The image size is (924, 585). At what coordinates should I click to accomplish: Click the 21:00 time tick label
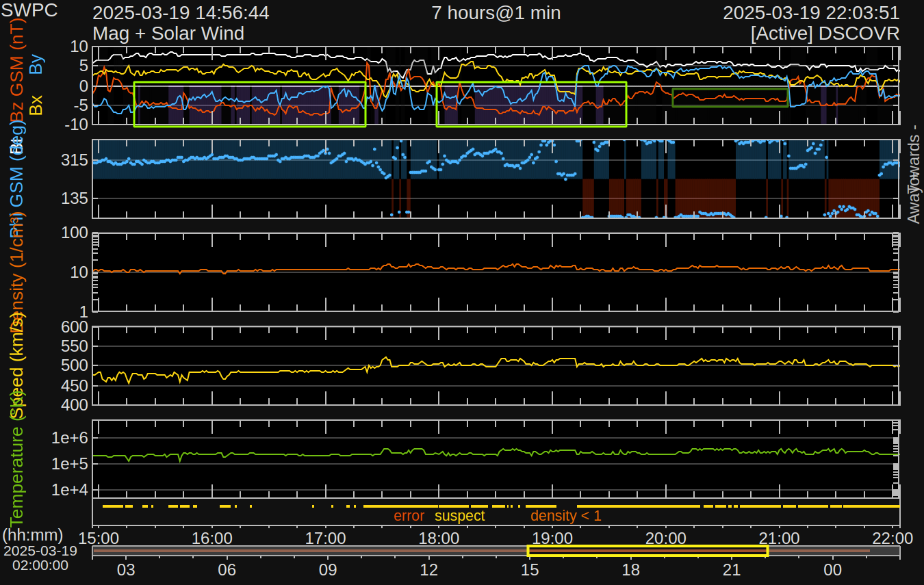(780, 537)
